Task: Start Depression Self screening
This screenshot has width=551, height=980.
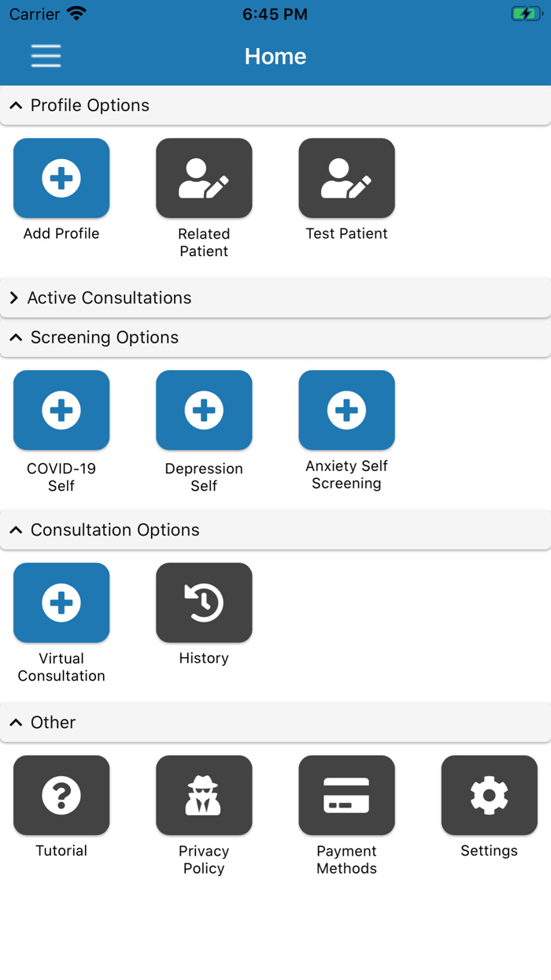Action: (x=204, y=410)
